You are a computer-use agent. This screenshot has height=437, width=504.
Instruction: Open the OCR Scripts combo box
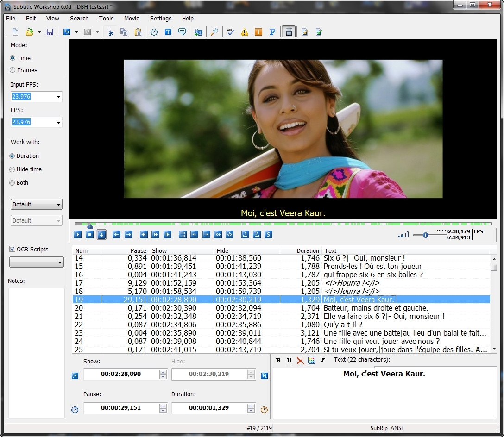(x=36, y=262)
